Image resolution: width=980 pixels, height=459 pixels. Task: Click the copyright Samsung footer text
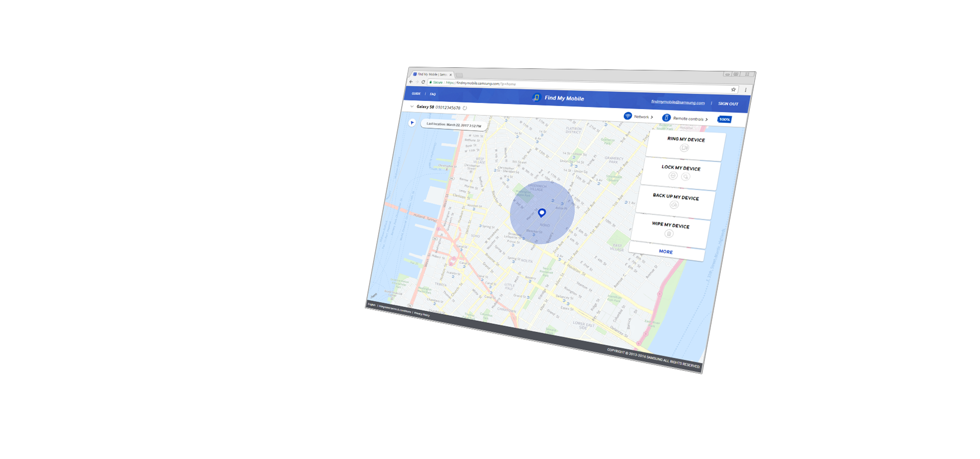(x=653, y=358)
